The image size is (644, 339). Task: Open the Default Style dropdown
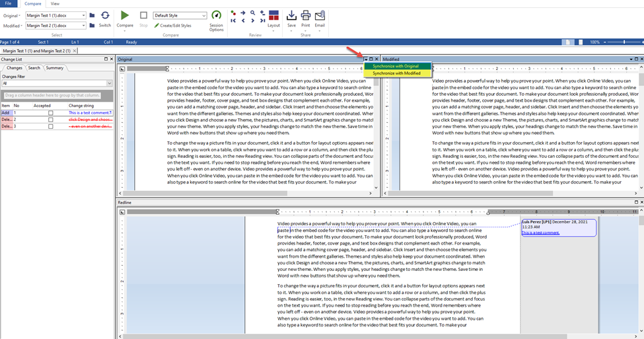(203, 16)
